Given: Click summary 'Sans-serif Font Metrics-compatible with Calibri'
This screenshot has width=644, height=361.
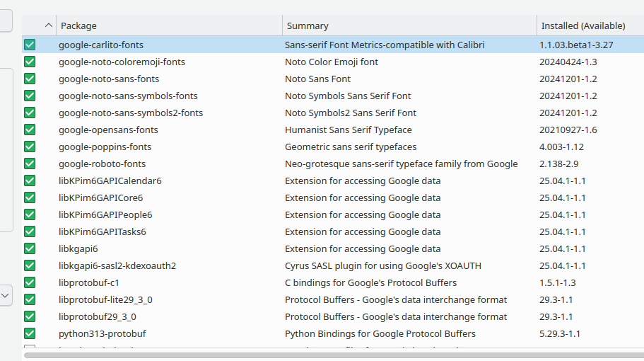Looking at the screenshot, I should [x=385, y=45].
